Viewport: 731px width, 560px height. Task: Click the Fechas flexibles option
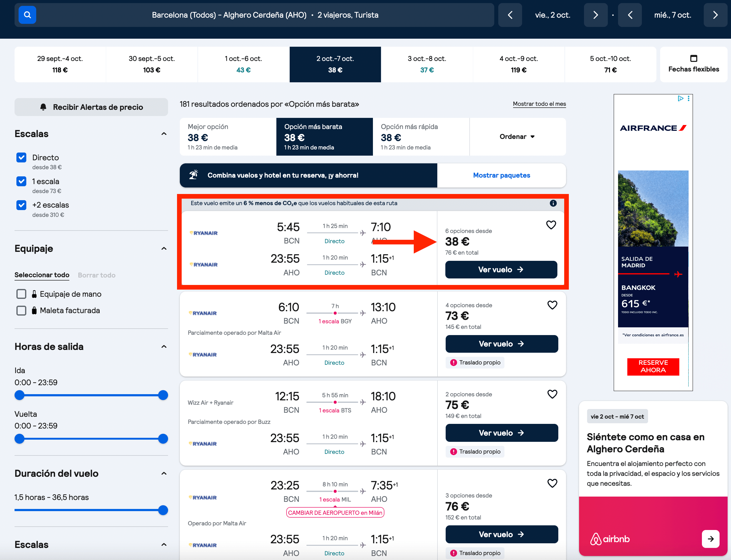click(693, 64)
